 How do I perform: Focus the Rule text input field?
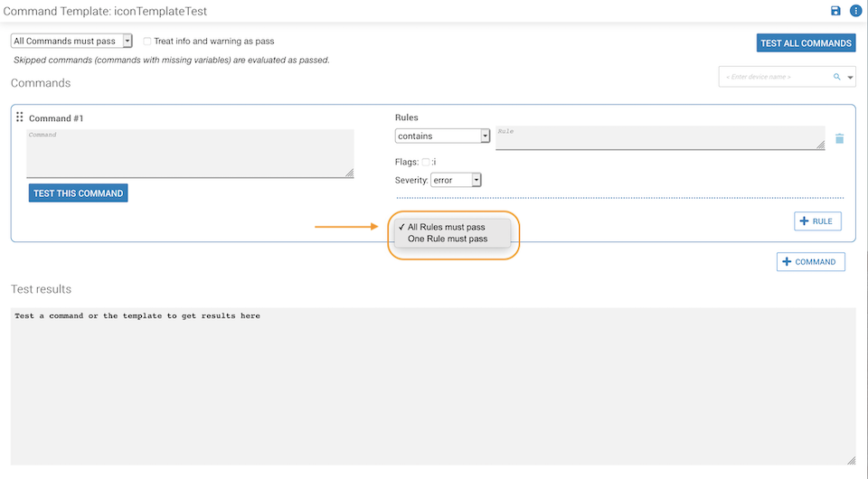659,137
